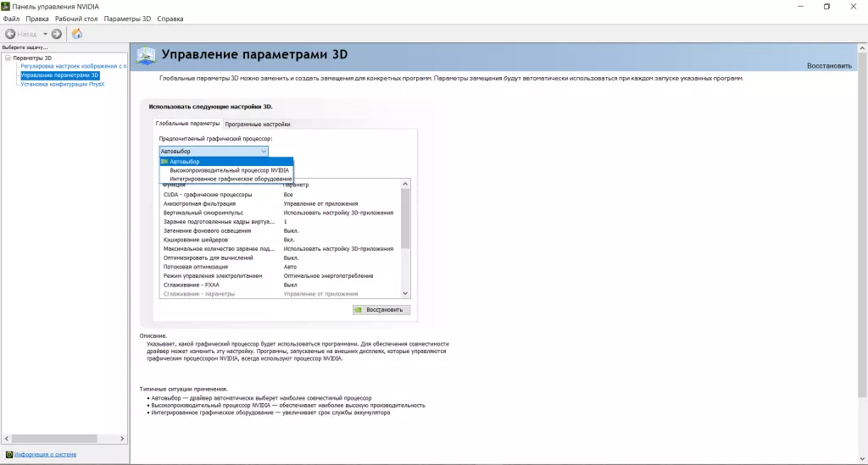Open the Файл menu
The height and width of the screenshot is (465, 868).
tap(11, 19)
